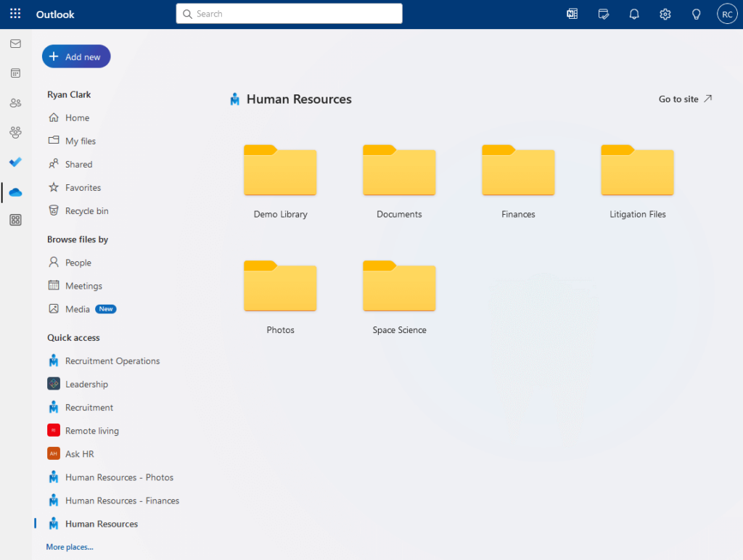
Task: Open the Settings gear
Action: [x=665, y=15]
